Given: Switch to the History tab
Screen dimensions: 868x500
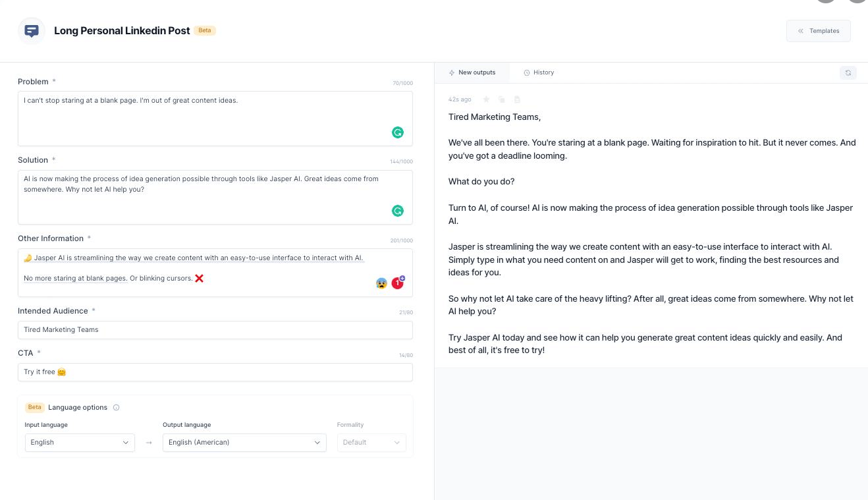Looking at the screenshot, I should coord(539,72).
